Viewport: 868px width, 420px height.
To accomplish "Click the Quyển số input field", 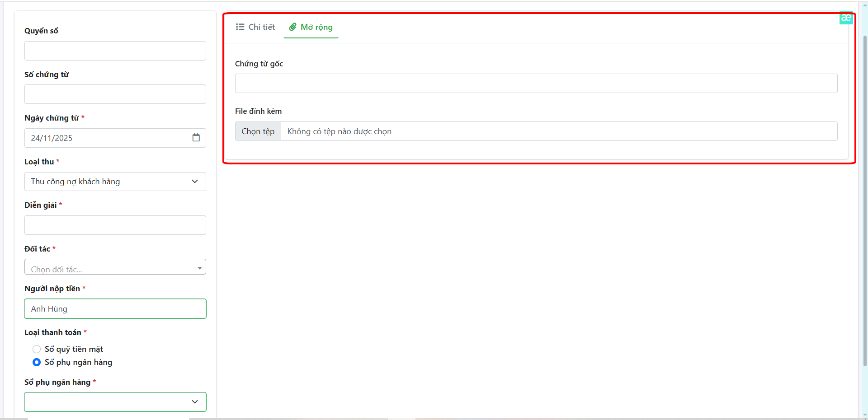I will 115,51.
